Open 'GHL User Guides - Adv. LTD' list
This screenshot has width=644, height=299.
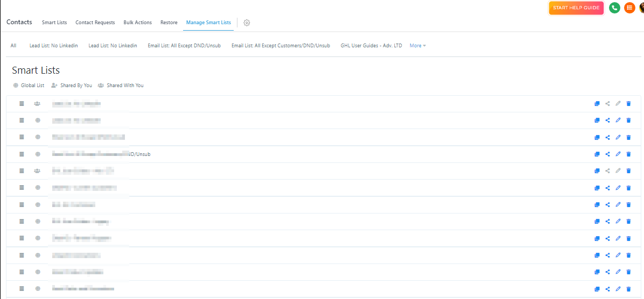tap(371, 46)
